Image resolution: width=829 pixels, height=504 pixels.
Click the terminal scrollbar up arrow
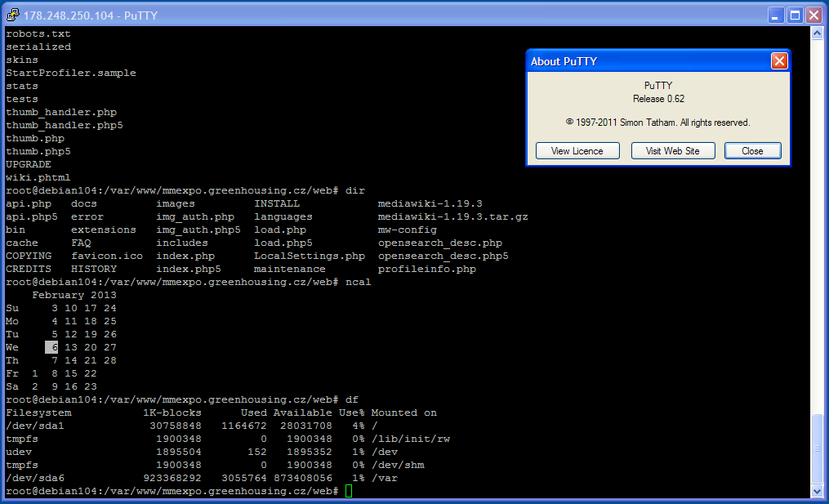816,33
